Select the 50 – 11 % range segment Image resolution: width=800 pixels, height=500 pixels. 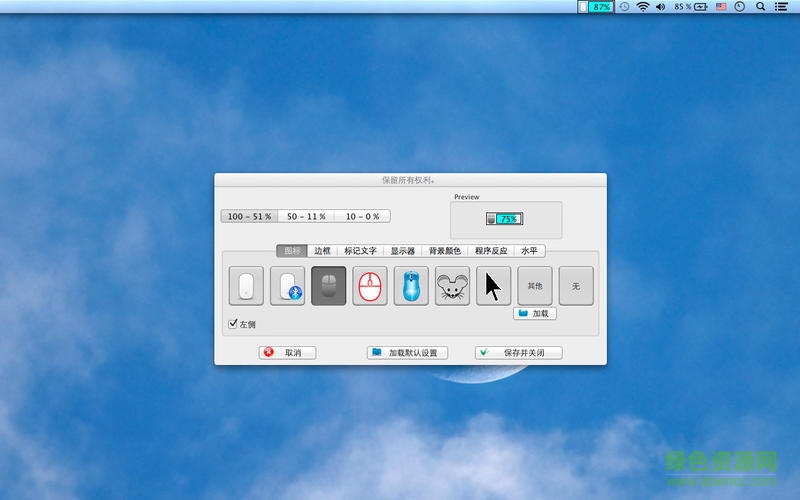[306, 216]
